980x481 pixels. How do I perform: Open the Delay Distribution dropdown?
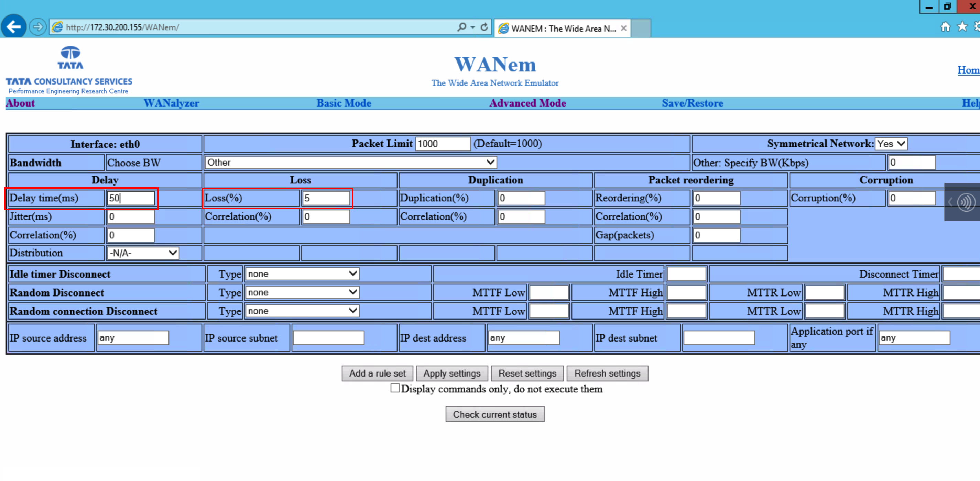143,253
